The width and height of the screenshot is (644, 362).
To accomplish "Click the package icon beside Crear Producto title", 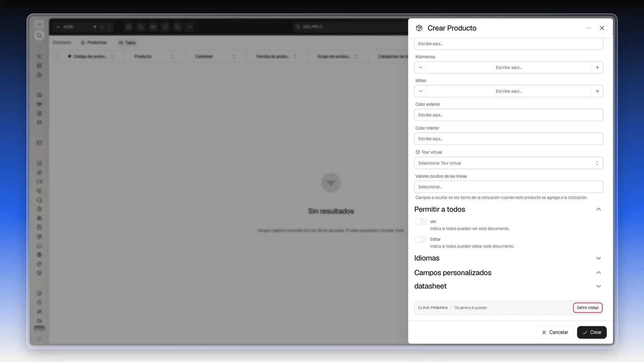I will tap(419, 28).
